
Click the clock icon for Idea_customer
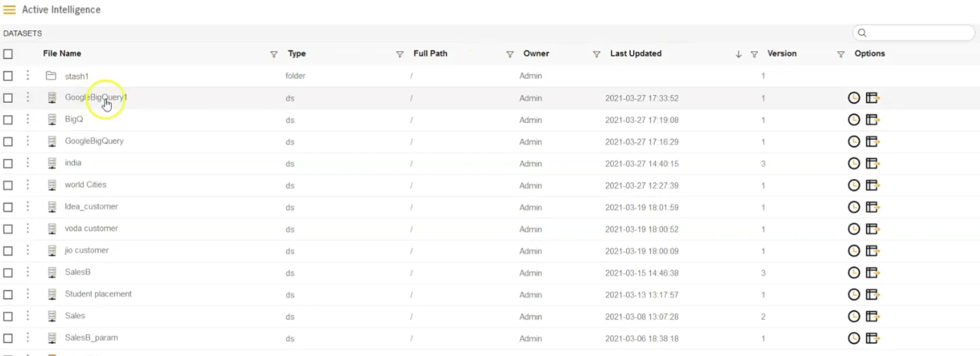[x=853, y=207]
